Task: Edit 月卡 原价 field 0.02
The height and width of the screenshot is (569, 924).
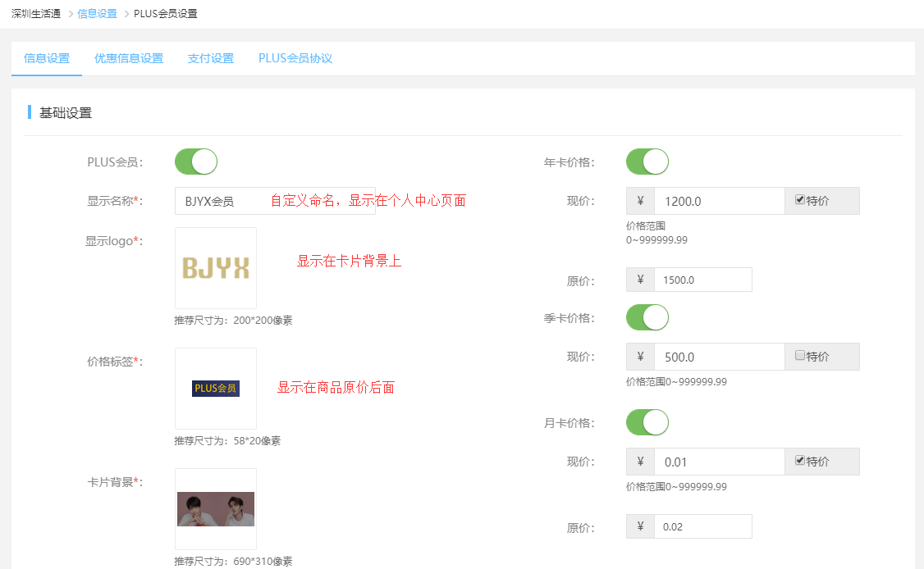Action: (703, 526)
